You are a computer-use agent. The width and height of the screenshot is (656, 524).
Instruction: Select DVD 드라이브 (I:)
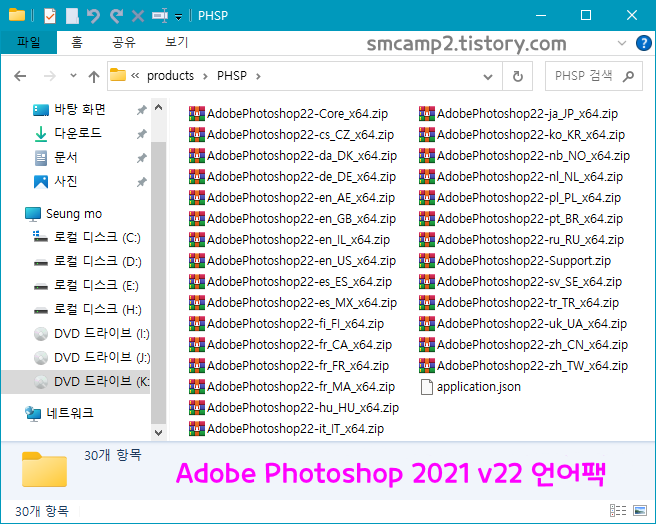(102, 334)
